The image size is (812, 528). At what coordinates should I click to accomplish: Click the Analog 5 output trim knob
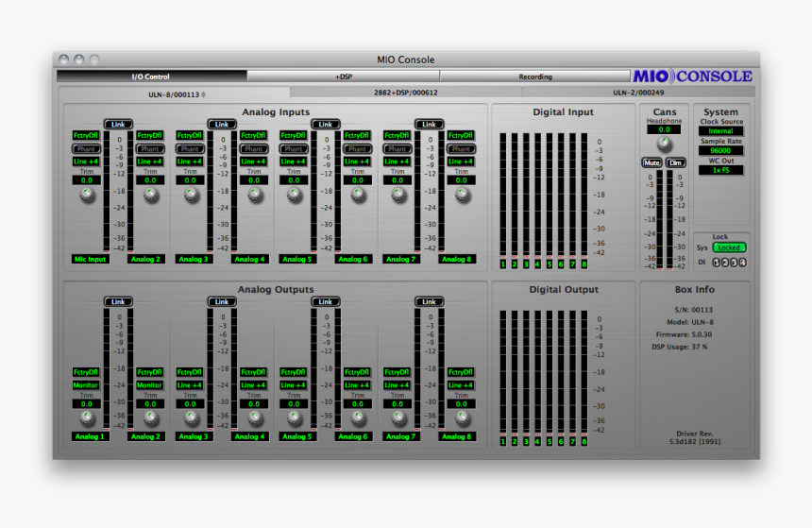[x=295, y=418]
